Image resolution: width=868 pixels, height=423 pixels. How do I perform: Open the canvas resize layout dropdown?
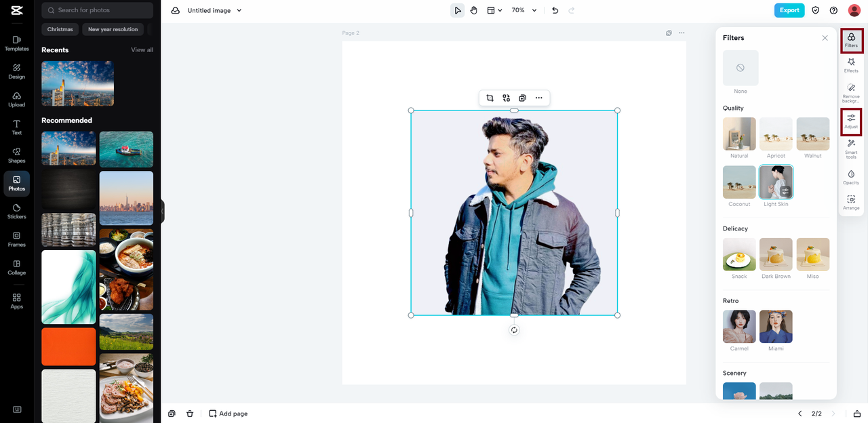(494, 10)
